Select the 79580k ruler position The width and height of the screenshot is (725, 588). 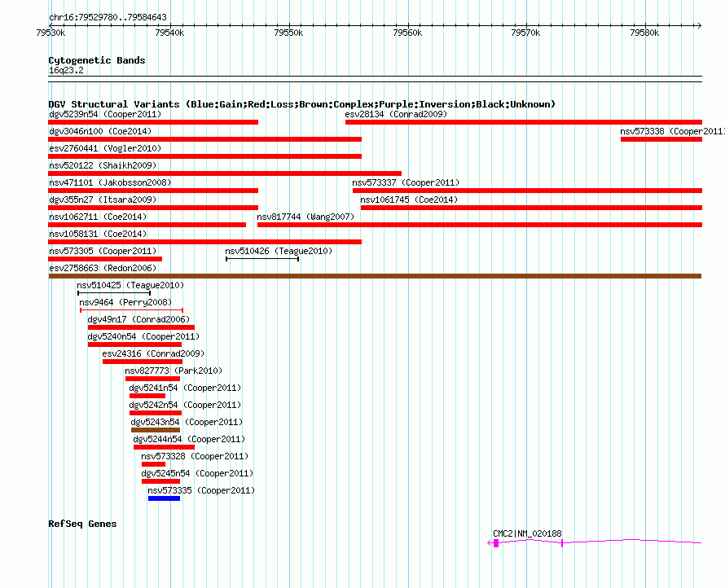(x=644, y=33)
